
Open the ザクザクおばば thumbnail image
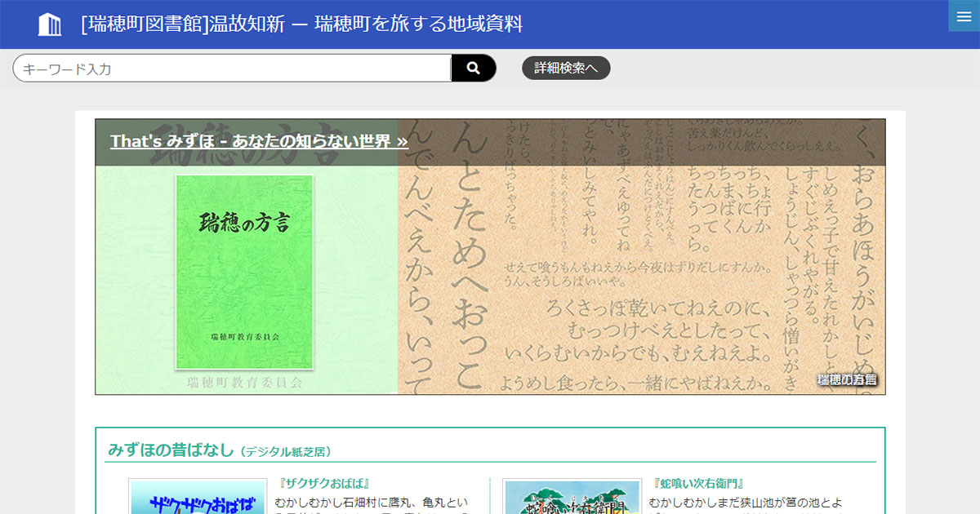196,497
